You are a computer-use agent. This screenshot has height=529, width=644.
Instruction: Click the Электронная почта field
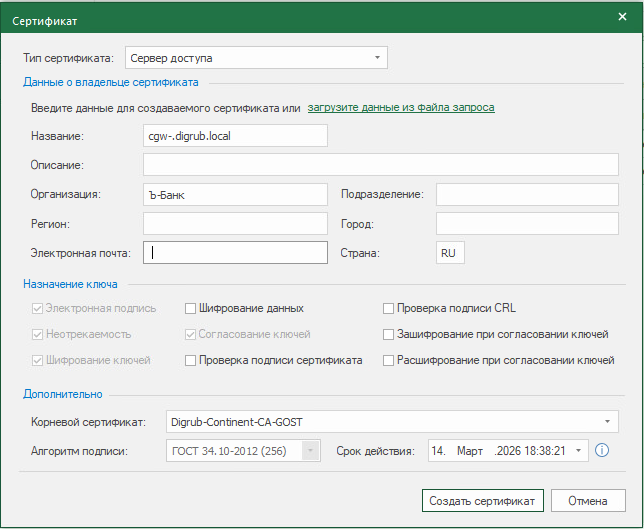point(235,253)
